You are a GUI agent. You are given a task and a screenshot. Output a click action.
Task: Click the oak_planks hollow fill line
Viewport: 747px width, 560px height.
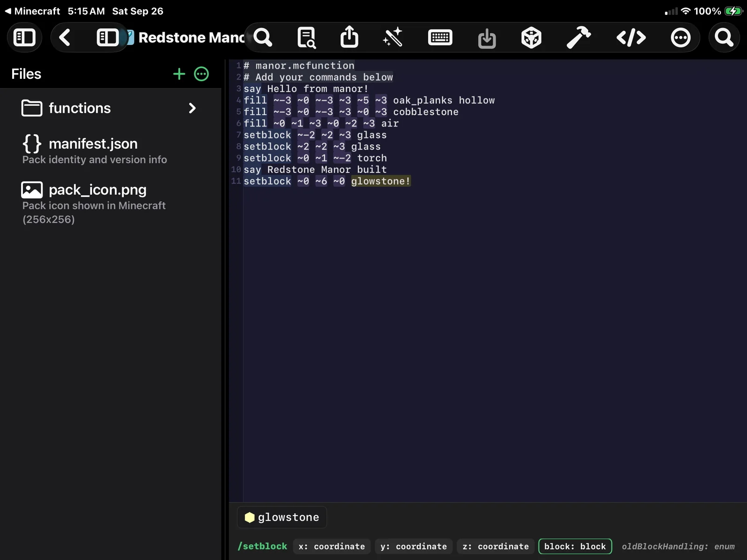point(369,100)
